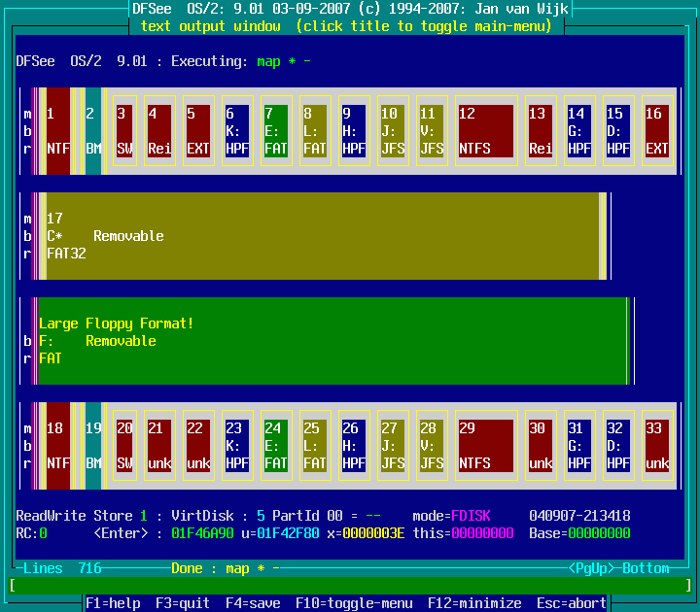Screen dimensions: 700x612
Task: Select partition 29 NTFS block
Action: pyautogui.click(x=485, y=446)
